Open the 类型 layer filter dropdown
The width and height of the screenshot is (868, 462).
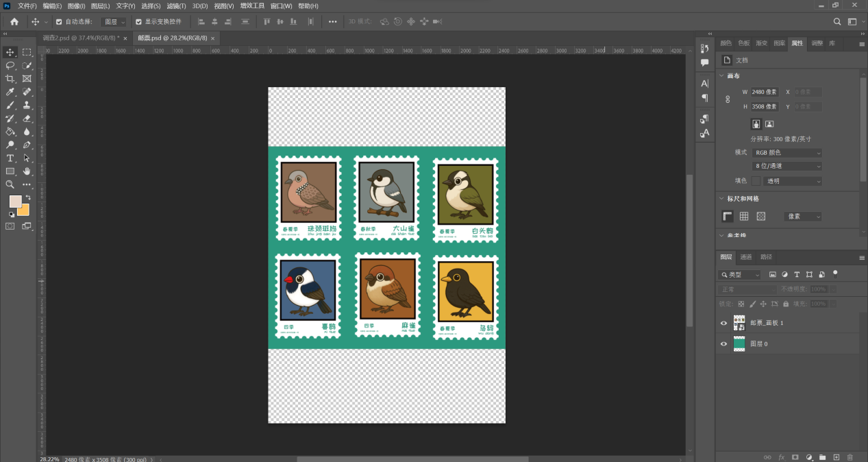tap(739, 274)
